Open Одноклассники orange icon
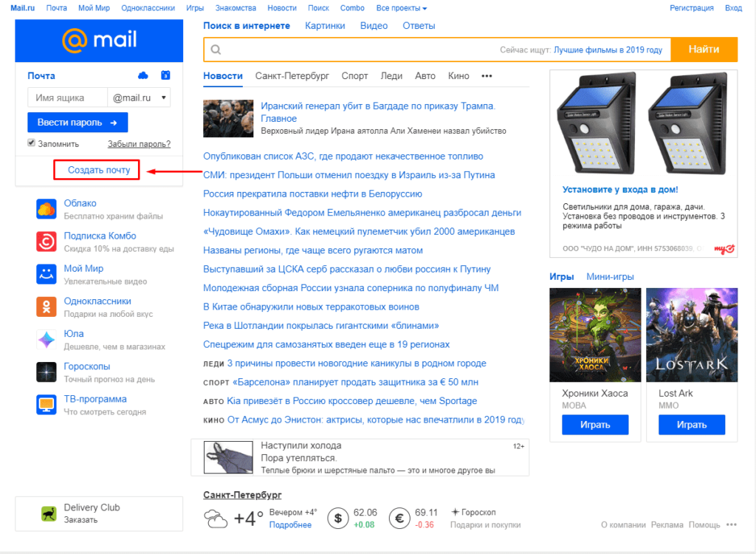Screen dimensions: 756x554 (47, 307)
